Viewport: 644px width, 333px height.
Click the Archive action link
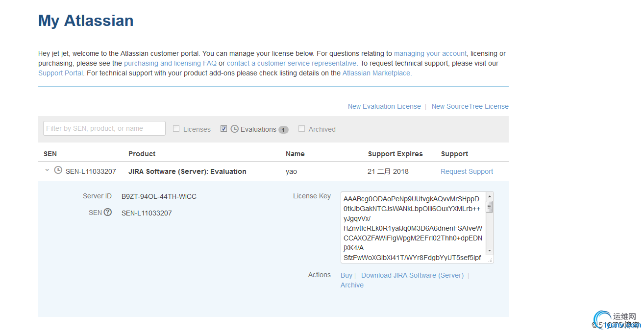click(352, 285)
